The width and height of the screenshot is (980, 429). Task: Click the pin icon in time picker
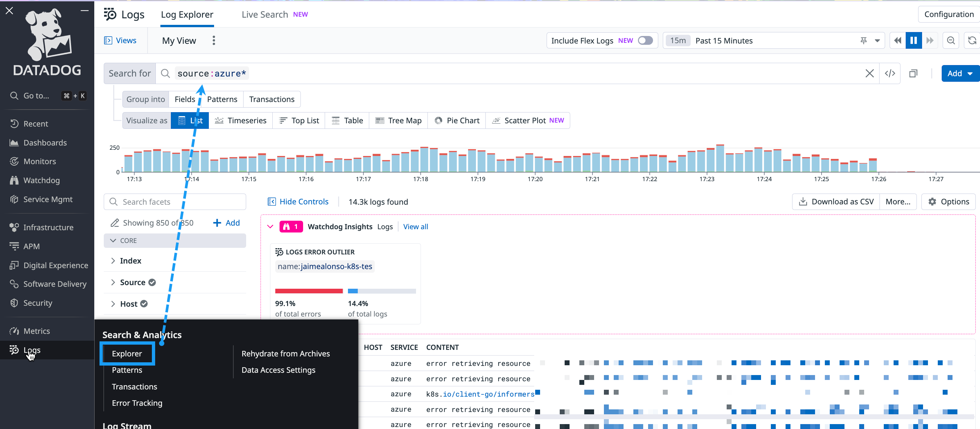pos(863,40)
